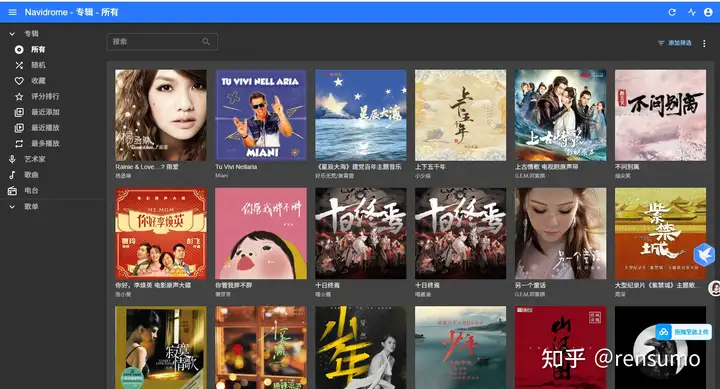
Task: Click the refresh icon in top bar
Action: tap(672, 12)
